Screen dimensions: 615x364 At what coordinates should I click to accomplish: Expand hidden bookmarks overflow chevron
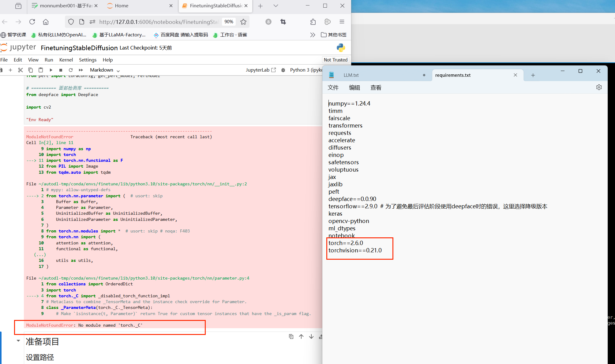(312, 35)
